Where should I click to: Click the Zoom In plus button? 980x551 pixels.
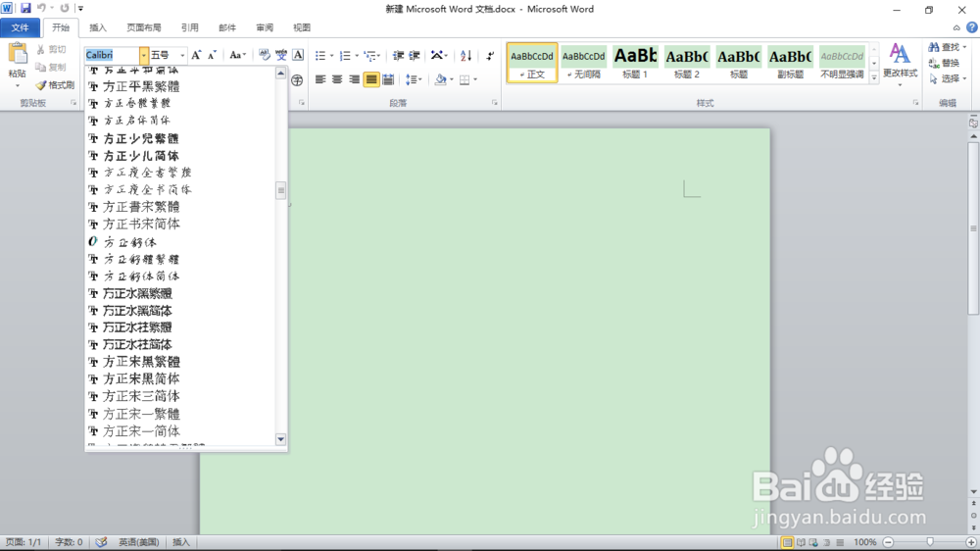tap(970, 542)
